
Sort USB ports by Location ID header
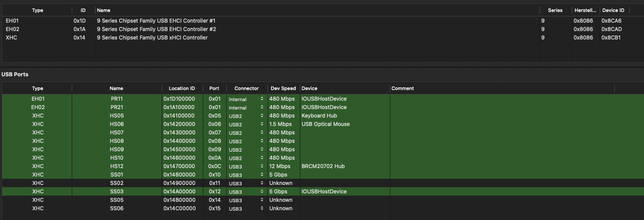click(182, 88)
